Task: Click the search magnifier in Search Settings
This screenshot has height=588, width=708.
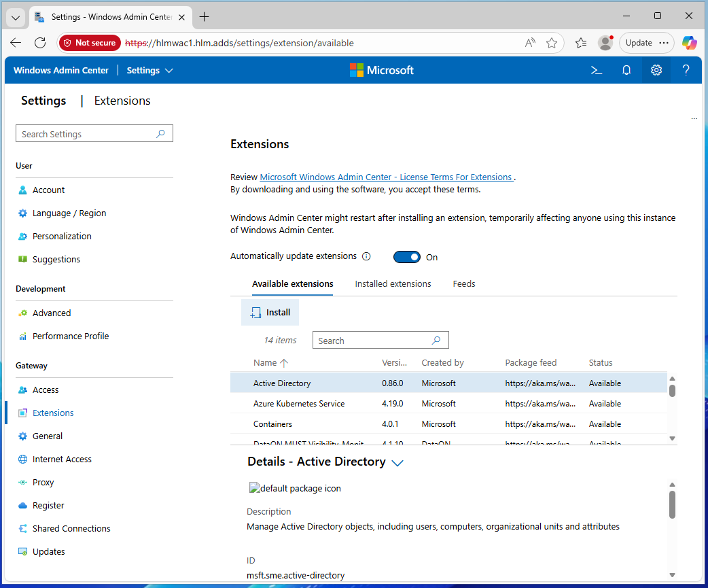Action: [160, 134]
